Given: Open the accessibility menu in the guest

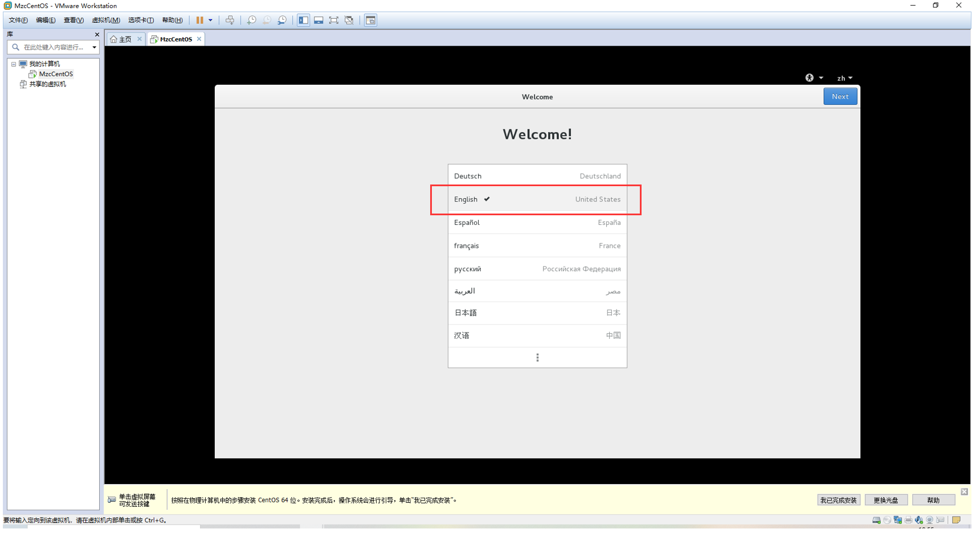Looking at the screenshot, I should point(814,79).
